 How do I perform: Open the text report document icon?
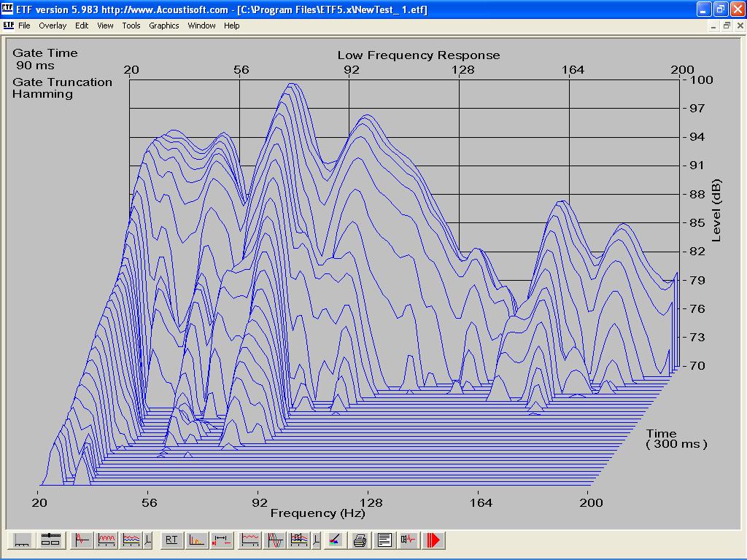coord(384,540)
